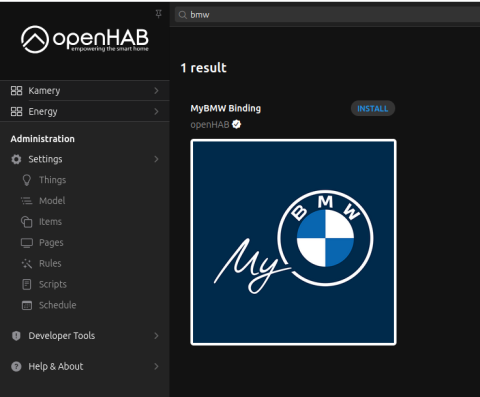This screenshot has width=480, height=397.
Task: Open the Schedule section
Action: 85,305
